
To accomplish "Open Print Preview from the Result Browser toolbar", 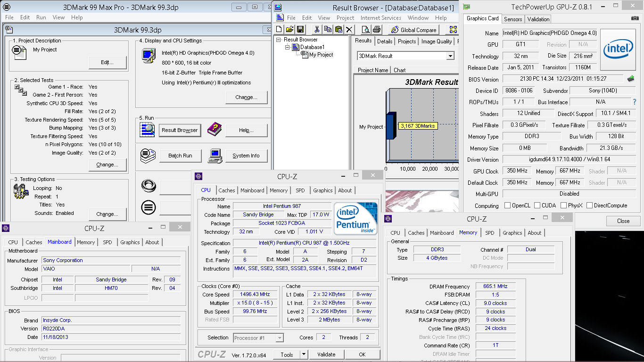I will 366,30.
